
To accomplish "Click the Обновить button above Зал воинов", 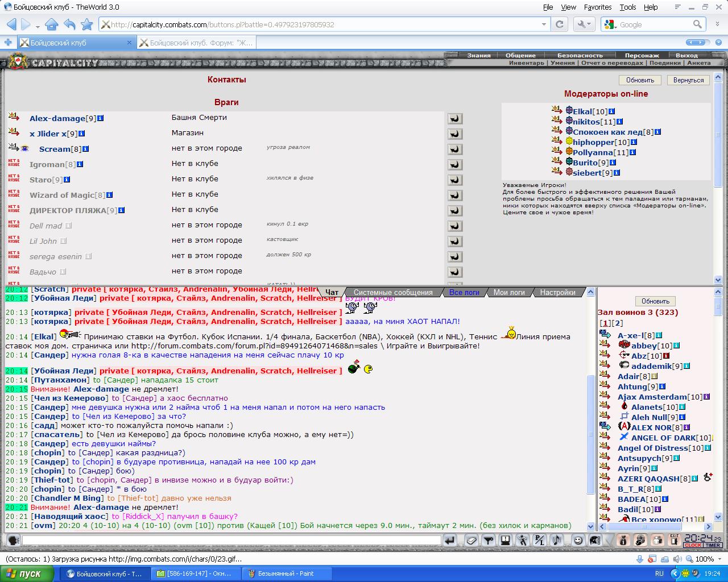I will click(x=655, y=301).
